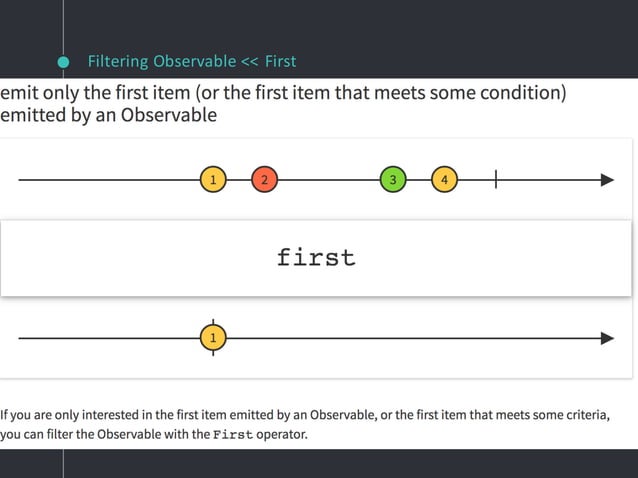Click the 'first' operator box
Screen dimensions: 638x478
click(x=316, y=258)
